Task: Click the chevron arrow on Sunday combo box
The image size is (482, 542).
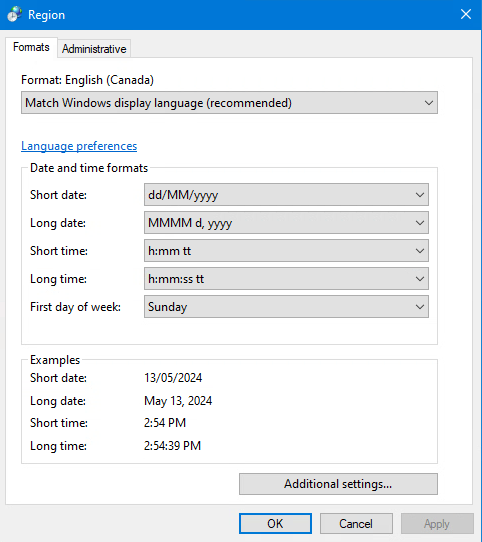Action: tap(420, 307)
